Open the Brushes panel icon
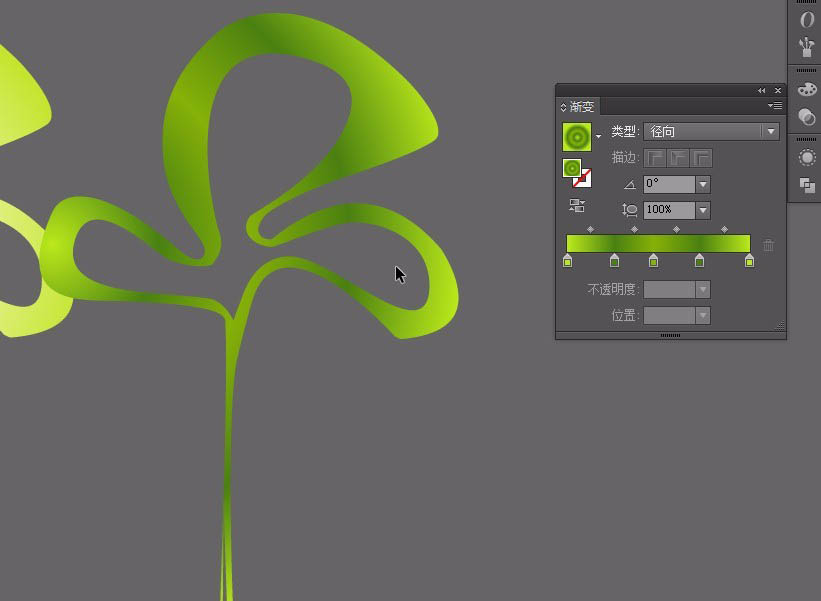Image resolution: width=821 pixels, height=601 pixels. (x=807, y=47)
